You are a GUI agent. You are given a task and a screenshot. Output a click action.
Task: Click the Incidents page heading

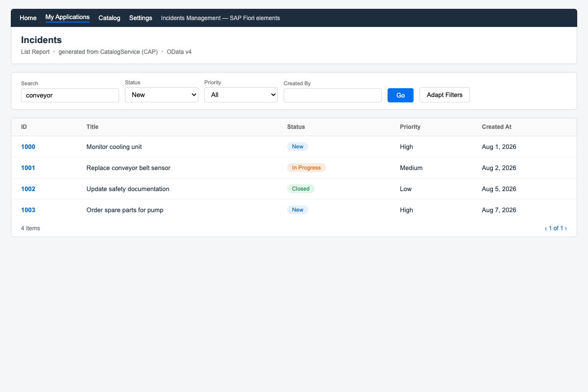pos(41,40)
